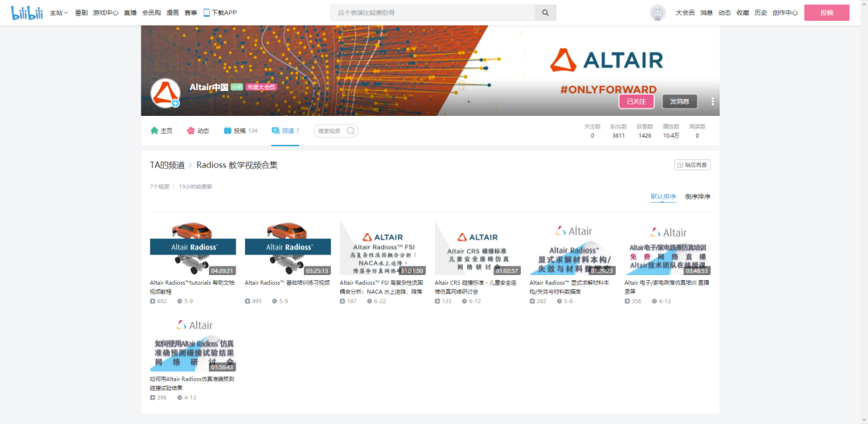
Task: Open the 番剧 section
Action: [81, 13]
